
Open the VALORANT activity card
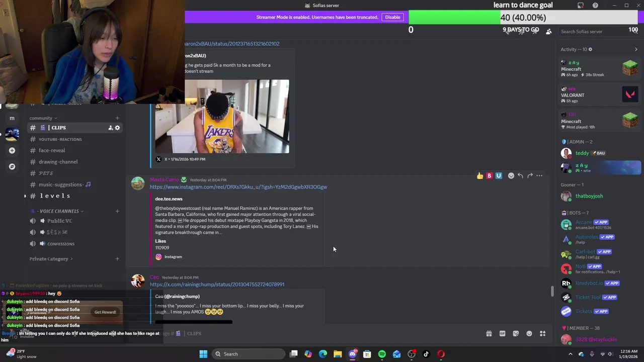600,95
